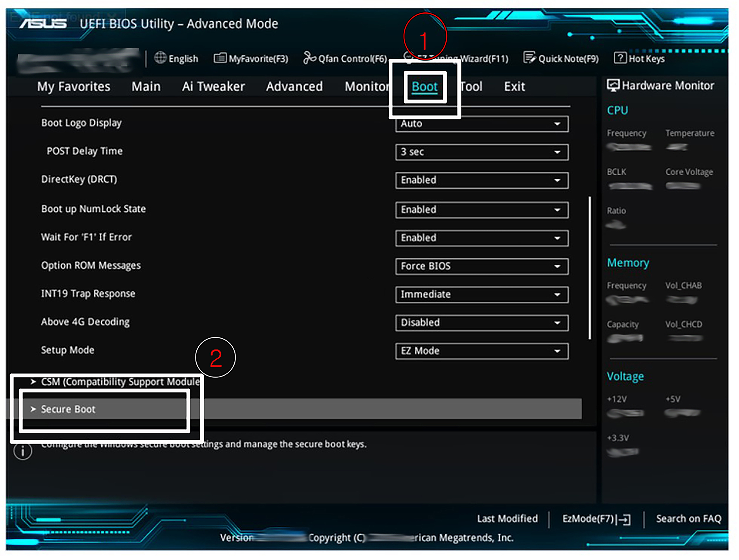Click the Memory Capacity label
The height and width of the screenshot is (560, 739).
coord(623,324)
